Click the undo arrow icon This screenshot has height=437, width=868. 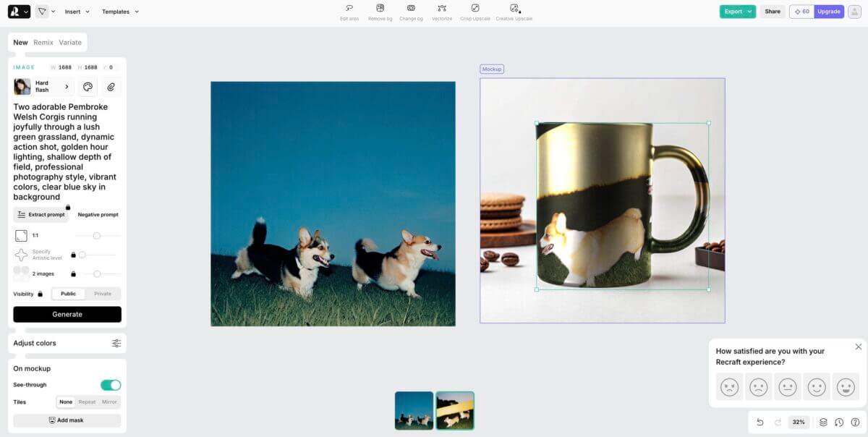pyautogui.click(x=759, y=422)
